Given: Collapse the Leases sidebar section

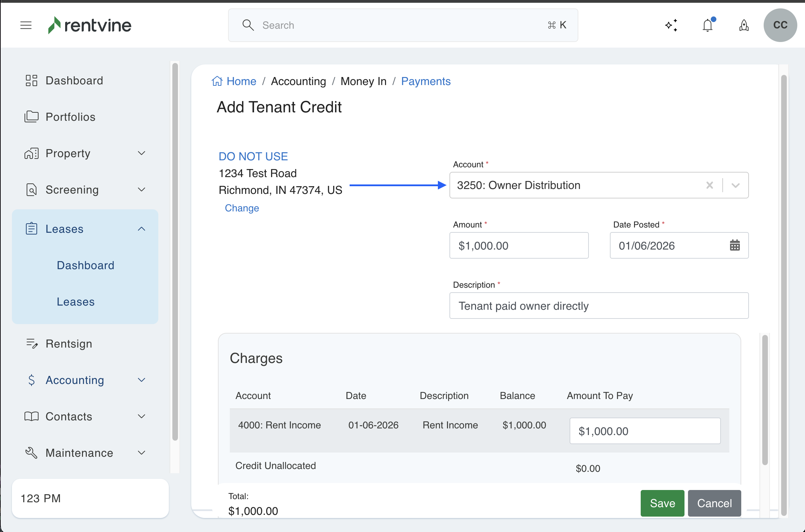Looking at the screenshot, I should (141, 229).
